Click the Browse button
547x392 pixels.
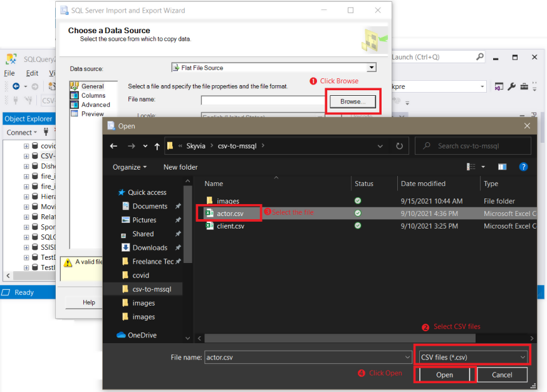click(352, 100)
